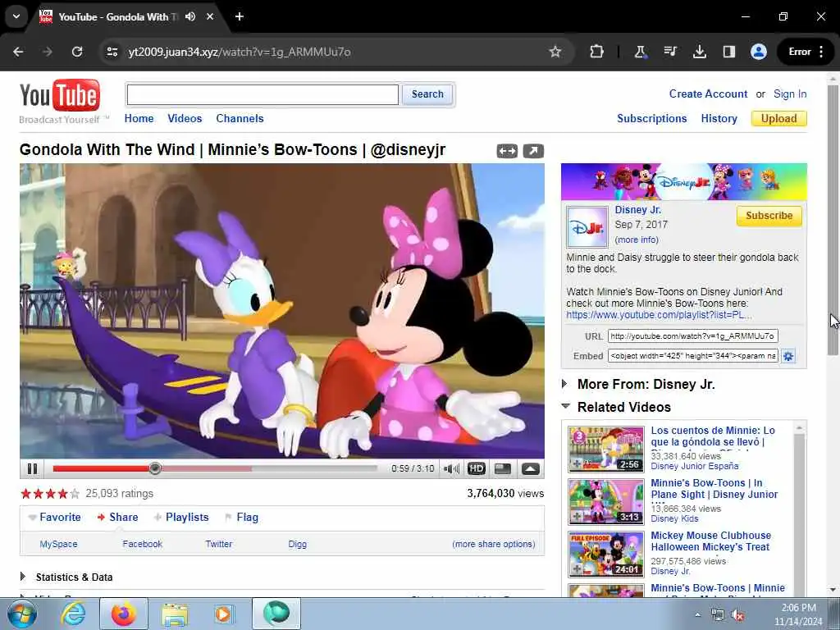Share to Twitter
This screenshot has height=630, width=840.
point(218,545)
